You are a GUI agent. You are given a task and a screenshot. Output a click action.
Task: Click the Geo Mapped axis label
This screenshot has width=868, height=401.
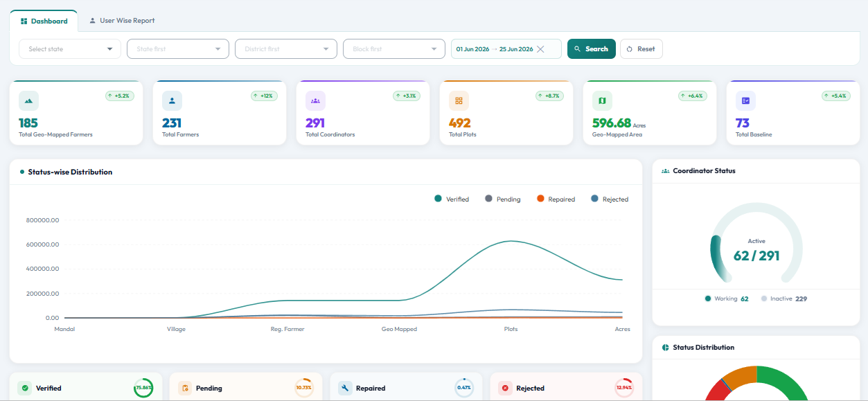pyautogui.click(x=400, y=329)
